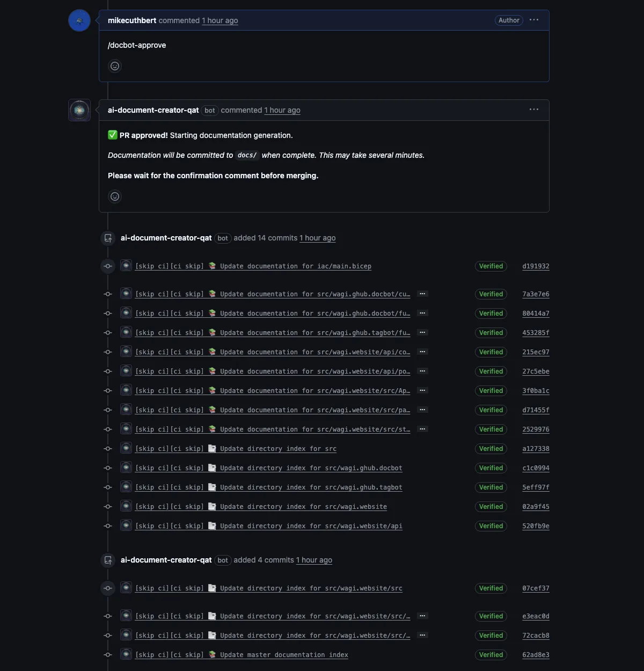
Task: Expand commit message for wagi.website/api/co… commit
Action: [x=422, y=352]
